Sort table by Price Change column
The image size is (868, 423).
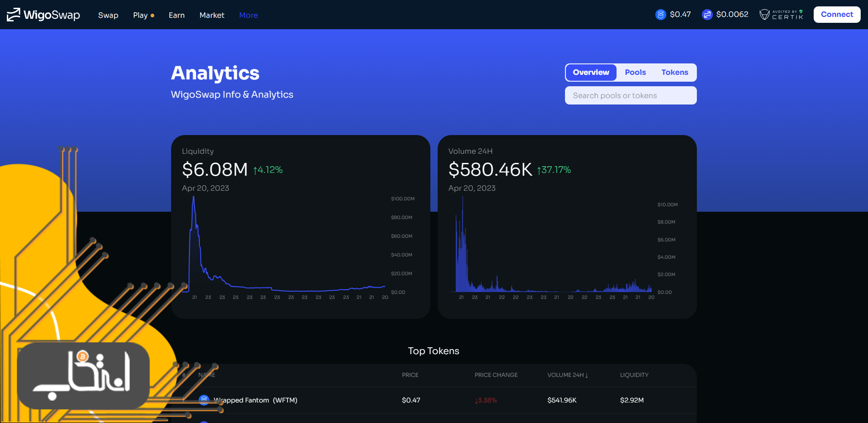click(496, 375)
